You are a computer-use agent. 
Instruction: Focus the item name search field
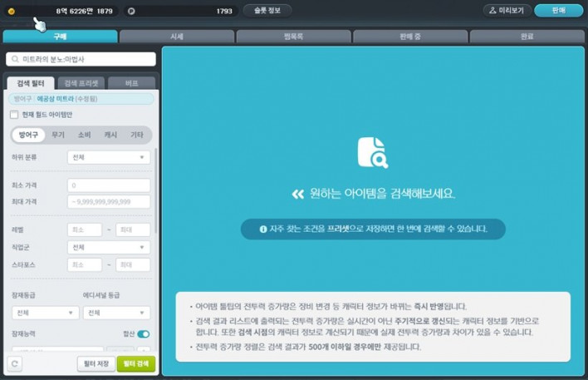pyautogui.click(x=81, y=59)
